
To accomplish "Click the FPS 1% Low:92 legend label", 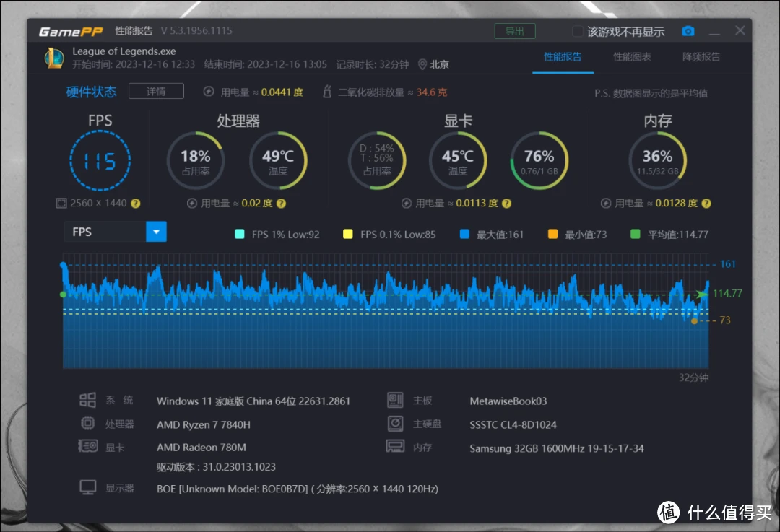I will [285, 234].
